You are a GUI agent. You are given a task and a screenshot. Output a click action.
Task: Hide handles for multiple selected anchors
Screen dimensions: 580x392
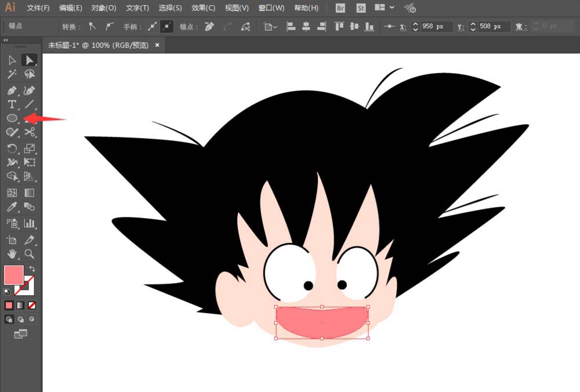(167, 26)
